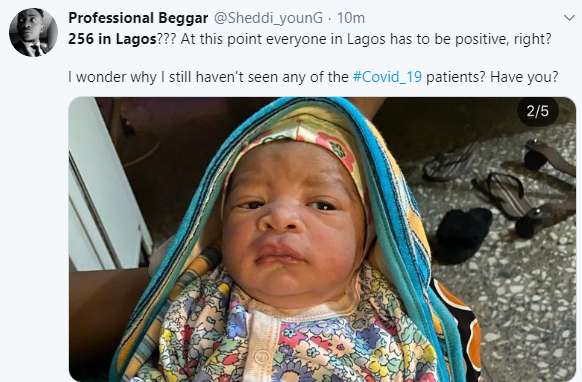The height and width of the screenshot is (382, 582).
Task: Click the Professional Beggar profile avatar
Action: (33, 32)
